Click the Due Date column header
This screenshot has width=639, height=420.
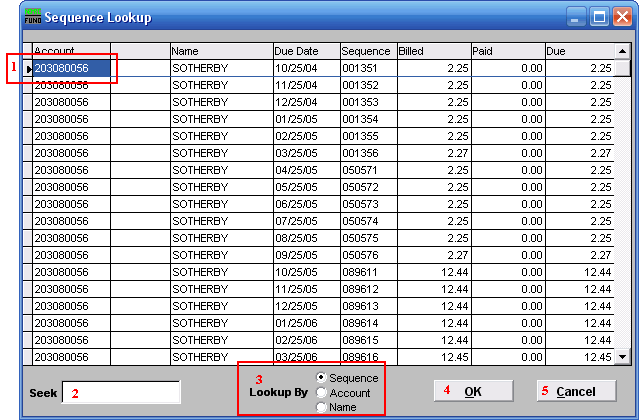click(x=304, y=50)
